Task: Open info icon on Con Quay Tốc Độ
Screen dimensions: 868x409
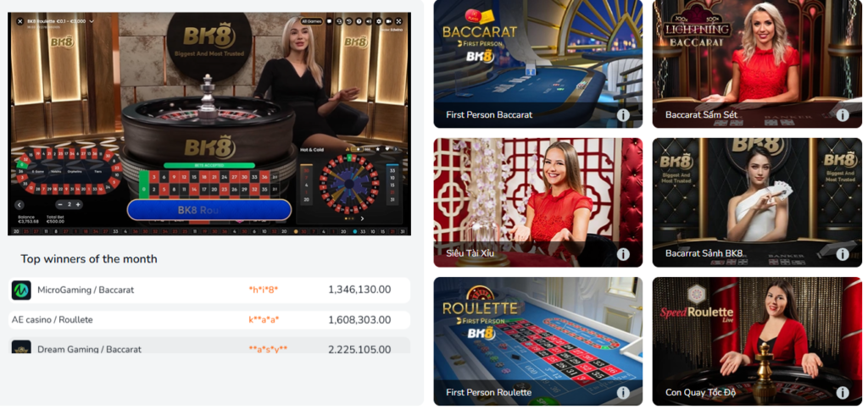Action: [843, 392]
